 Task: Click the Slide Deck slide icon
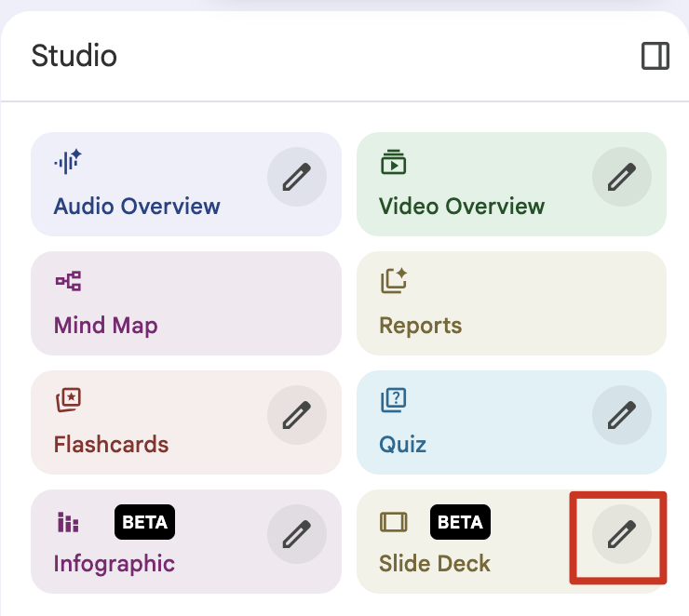point(394,522)
